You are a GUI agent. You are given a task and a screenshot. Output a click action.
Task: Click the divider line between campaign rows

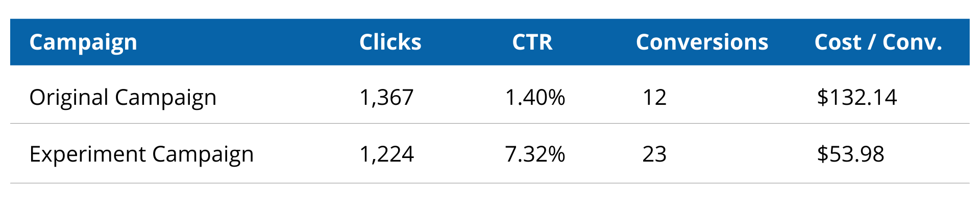tap(490, 123)
